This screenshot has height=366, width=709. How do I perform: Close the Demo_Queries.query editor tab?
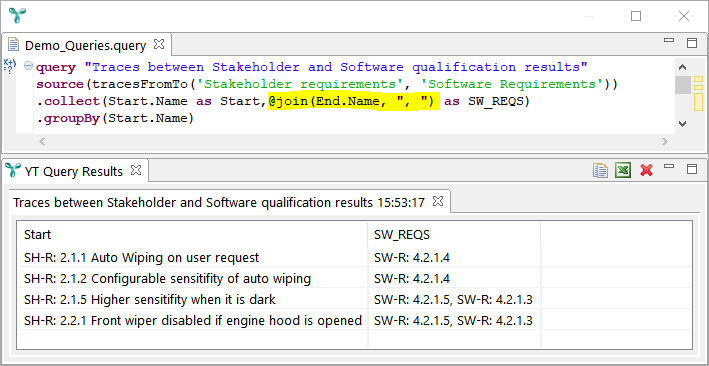(159, 44)
